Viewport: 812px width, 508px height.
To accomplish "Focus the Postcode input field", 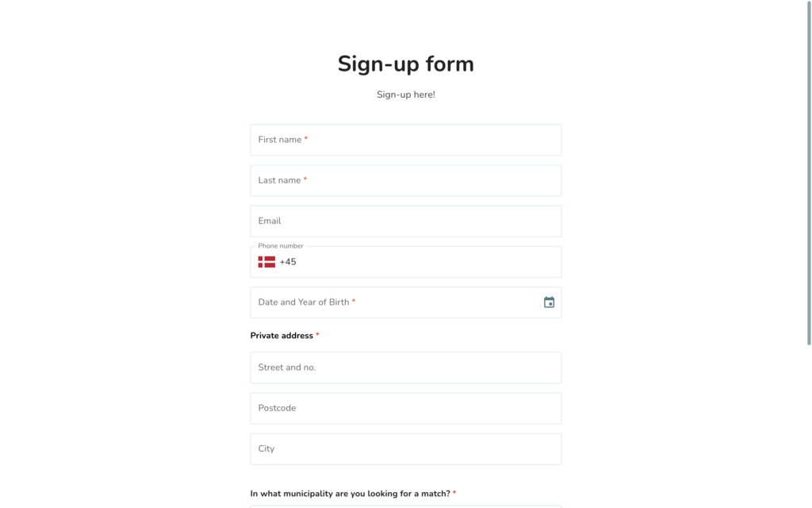I will [406, 409].
